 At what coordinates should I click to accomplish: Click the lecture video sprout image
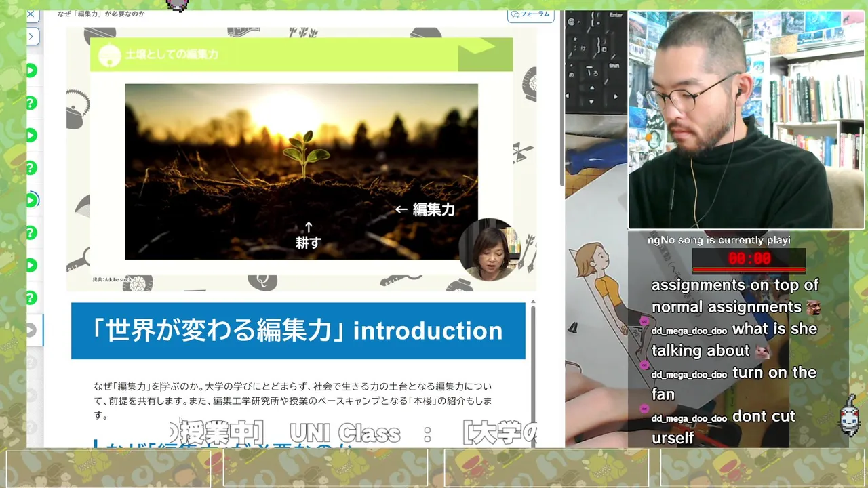coord(301,171)
